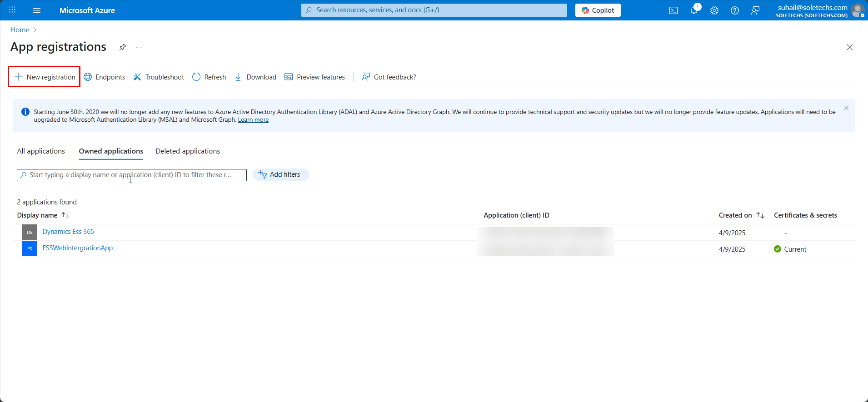Click the ES application tile icon
The height and width of the screenshot is (402, 868).
[30, 248]
